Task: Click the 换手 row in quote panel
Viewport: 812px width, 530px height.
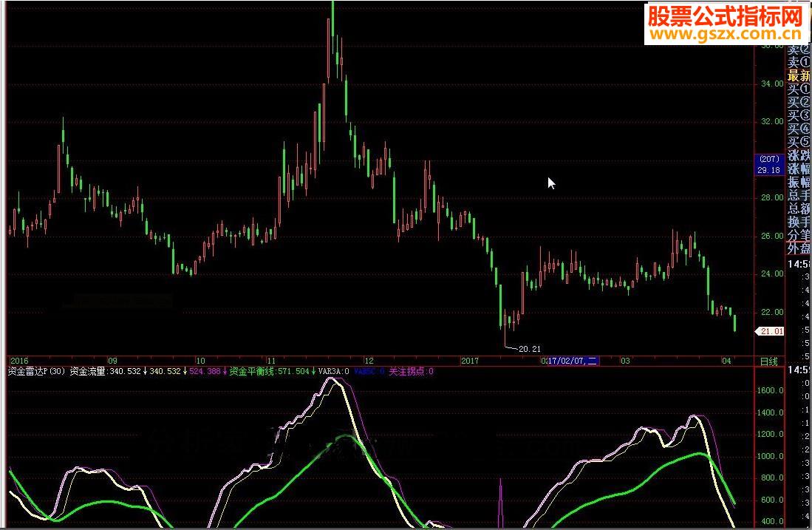Action: point(799,221)
